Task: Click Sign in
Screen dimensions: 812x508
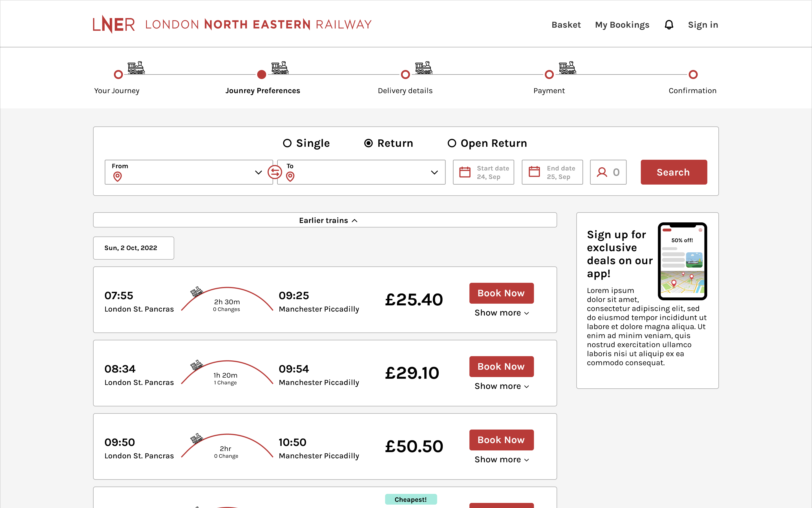Action: [703, 25]
